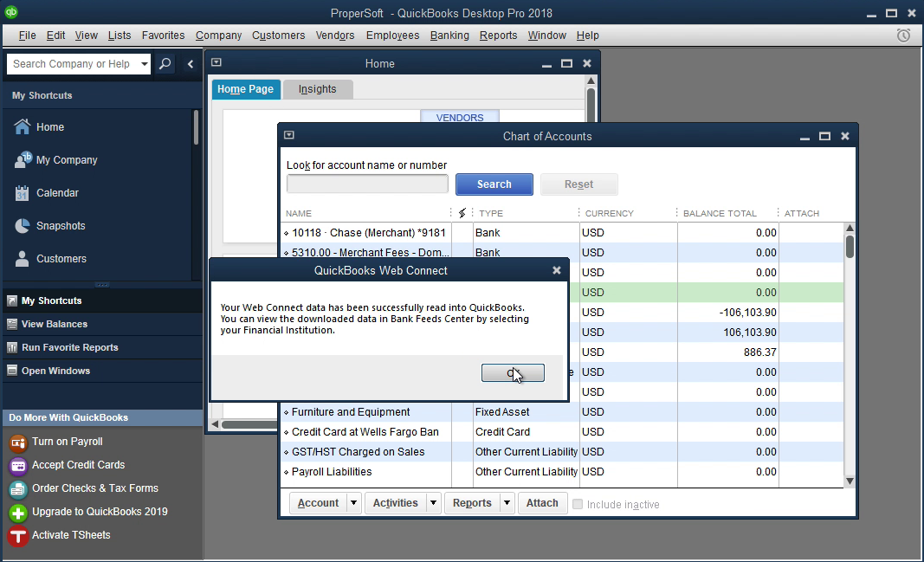This screenshot has height=562, width=924.
Task: Select Run Favorite Reports section icon
Action: (x=12, y=347)
